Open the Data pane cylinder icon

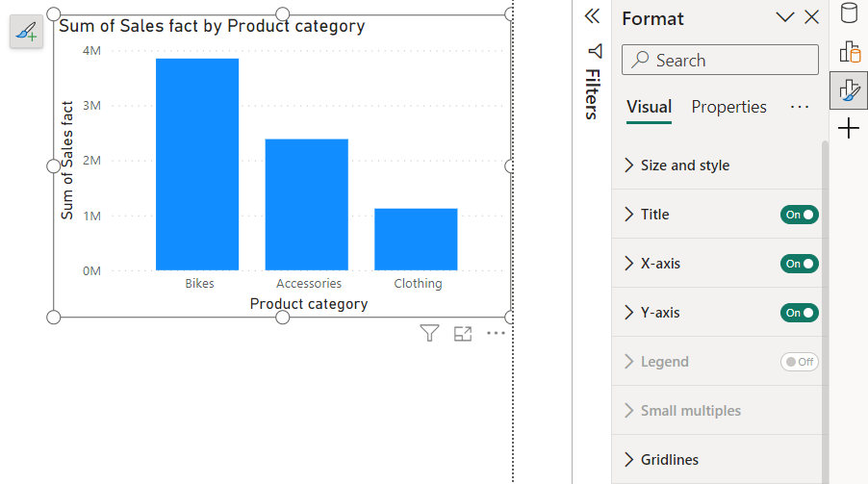pos(849,13)
